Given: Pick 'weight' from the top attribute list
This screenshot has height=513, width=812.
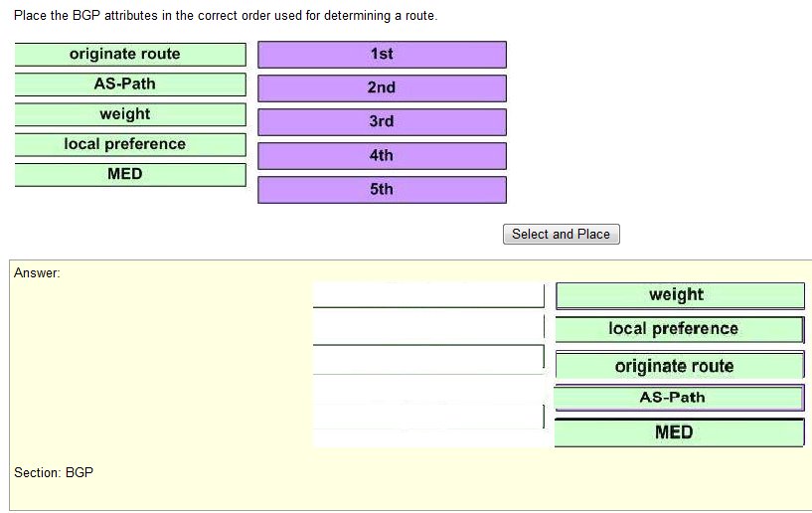Looking at the screenshot, I should coord(129,114).
